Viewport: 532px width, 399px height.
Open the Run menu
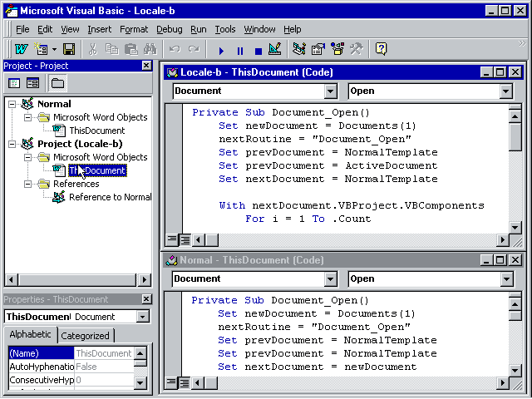click(198, 30)
